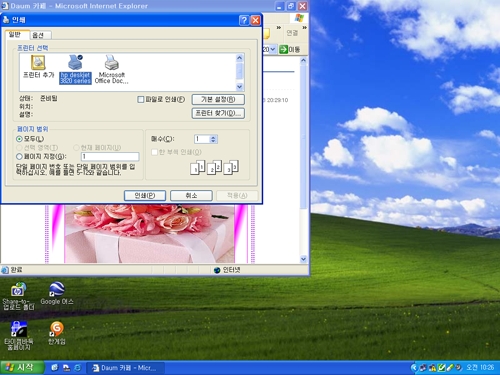Image resolution: width=500 pixels, height=375 pixels.
Task: Click the page range input field
Action: (110, 157)
